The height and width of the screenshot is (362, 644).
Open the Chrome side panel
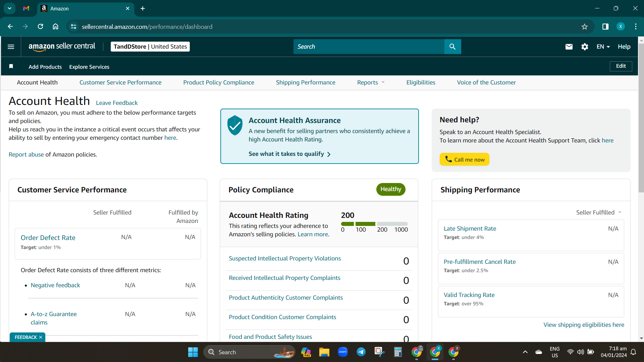pyautogui.click(x=605, y=26)
